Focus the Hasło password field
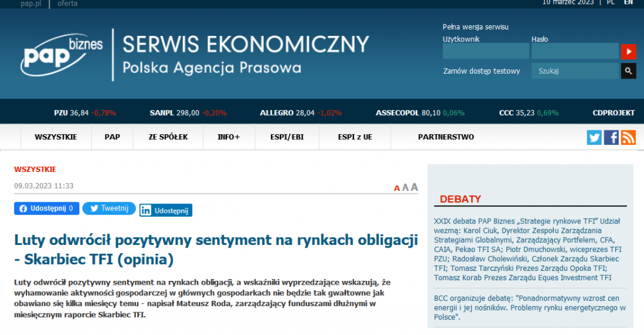 (x=575, y=52)
